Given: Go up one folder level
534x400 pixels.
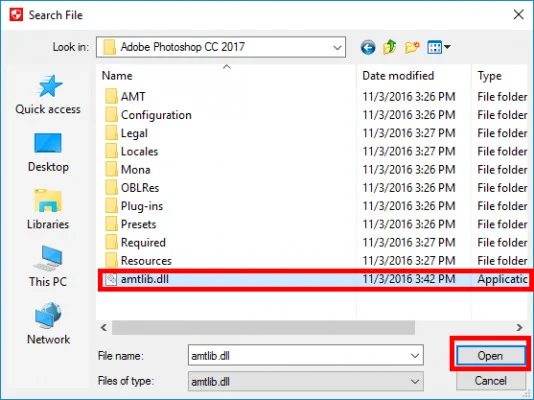Looking at the screenshot, I should click(x=390, y=47).
